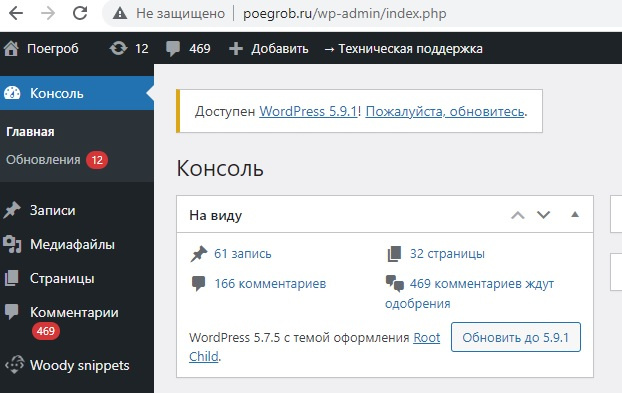Reload the page with the refresh icon
Screen dimensions: 622x393
coord(80,13)
